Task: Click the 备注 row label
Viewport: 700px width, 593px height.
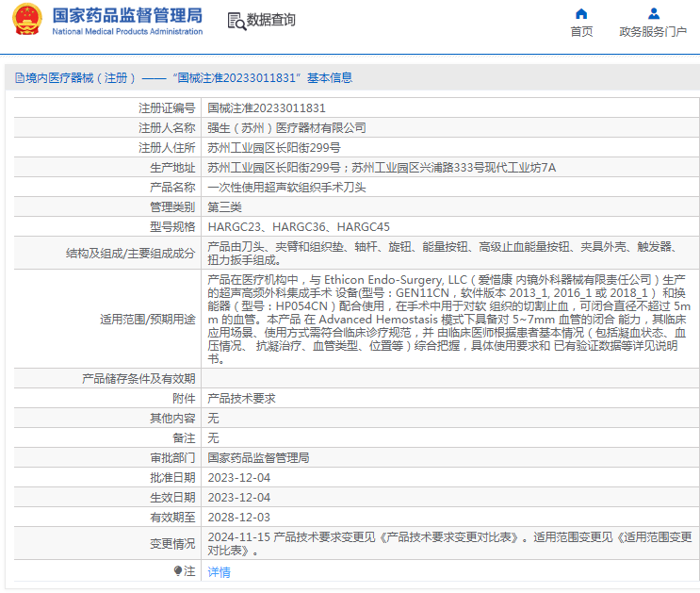Action: coord(184,438)
